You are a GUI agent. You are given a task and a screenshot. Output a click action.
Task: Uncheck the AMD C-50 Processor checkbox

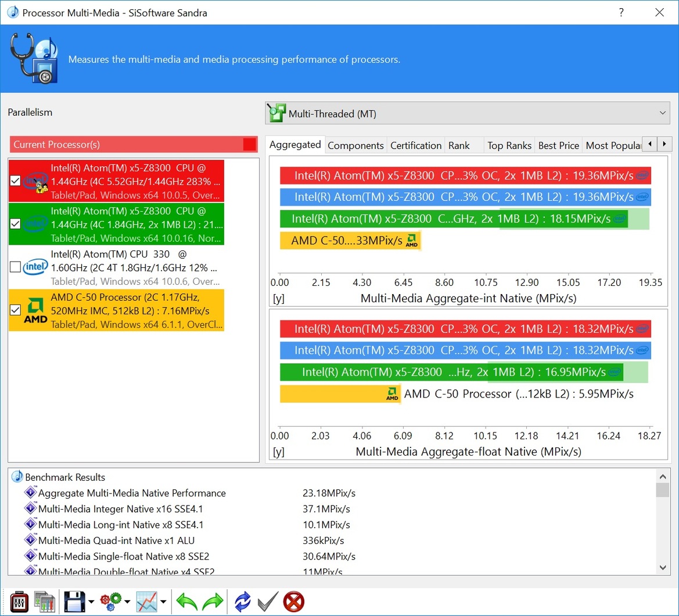15,310
